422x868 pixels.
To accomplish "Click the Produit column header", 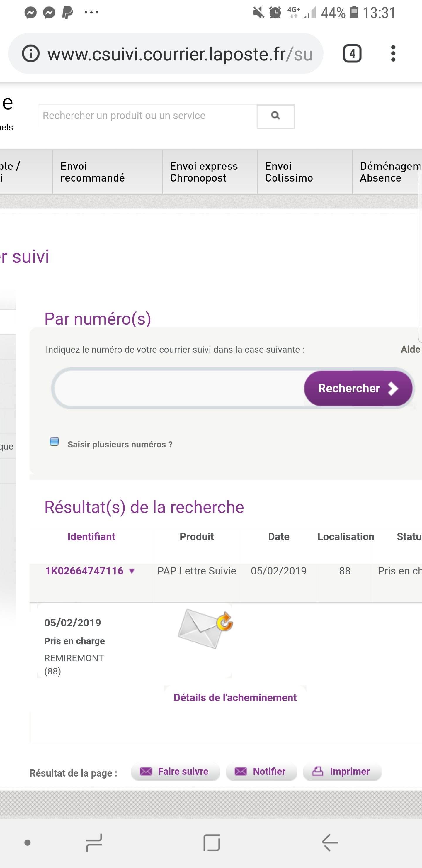I will [197, 536].
